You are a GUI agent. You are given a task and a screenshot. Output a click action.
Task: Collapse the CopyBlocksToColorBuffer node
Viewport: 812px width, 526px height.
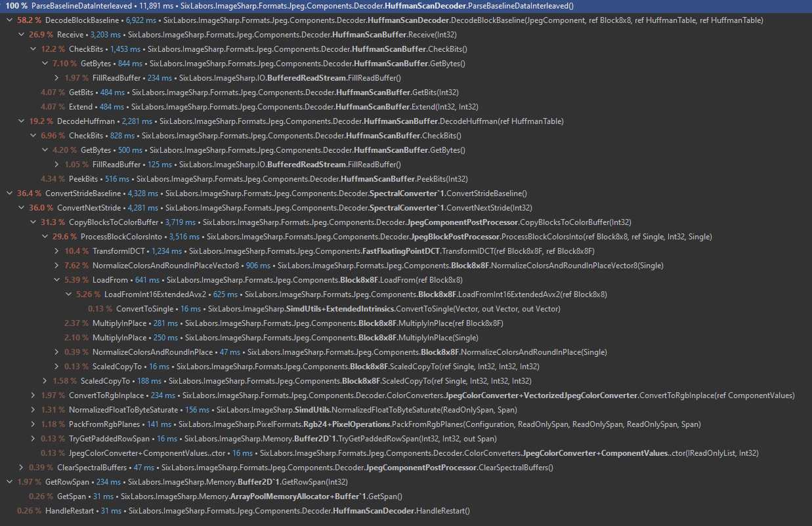(33, 222)
